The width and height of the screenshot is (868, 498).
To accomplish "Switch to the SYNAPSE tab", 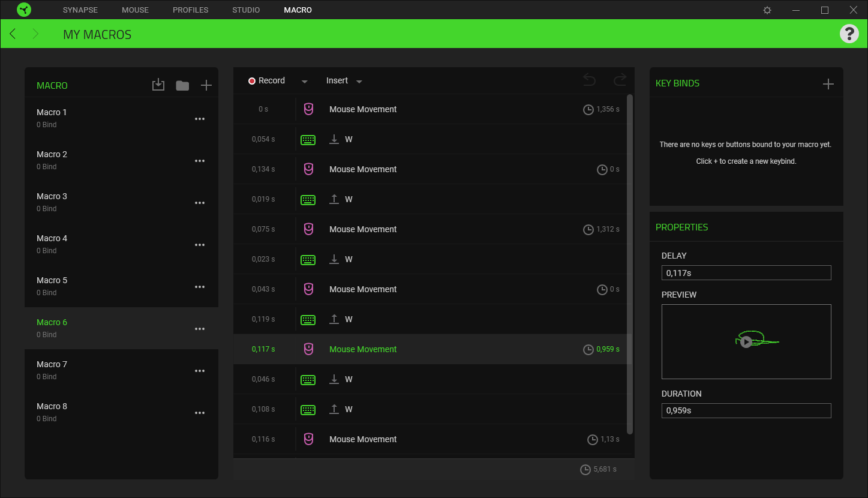I will 80,10.
